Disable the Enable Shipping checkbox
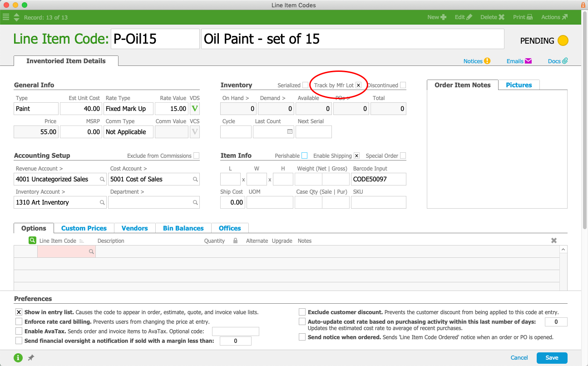The height and width of the screenshot is (366, 588). (356, 155)
